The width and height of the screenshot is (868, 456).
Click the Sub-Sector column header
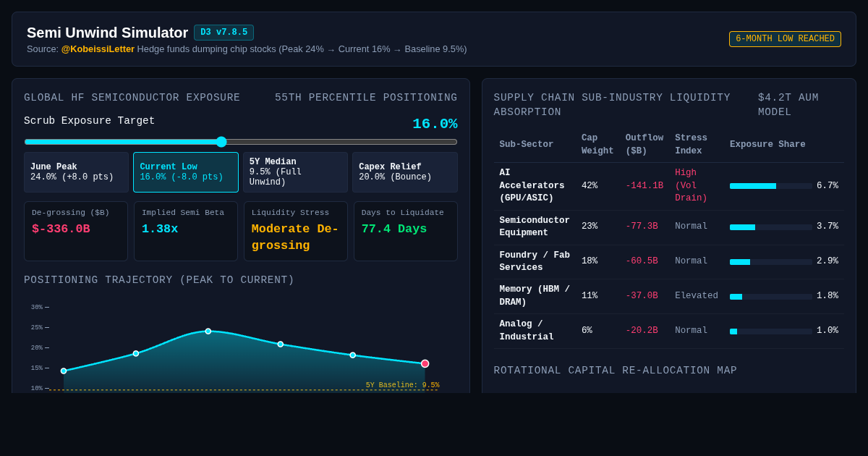pos(527,145)
